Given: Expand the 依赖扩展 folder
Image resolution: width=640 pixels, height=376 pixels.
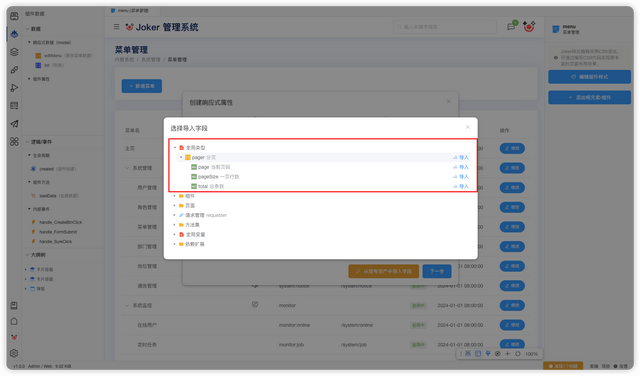Looking at the screenshot, I should (175, 244).
